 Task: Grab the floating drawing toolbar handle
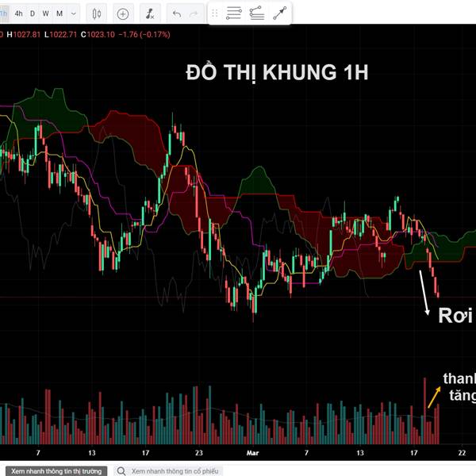click(x=215, y=13)
